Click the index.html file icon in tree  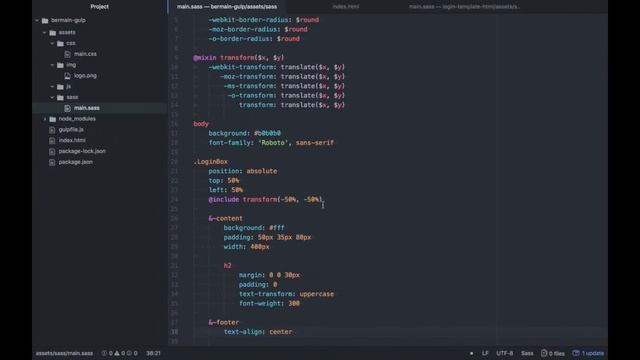click(52, 140)
